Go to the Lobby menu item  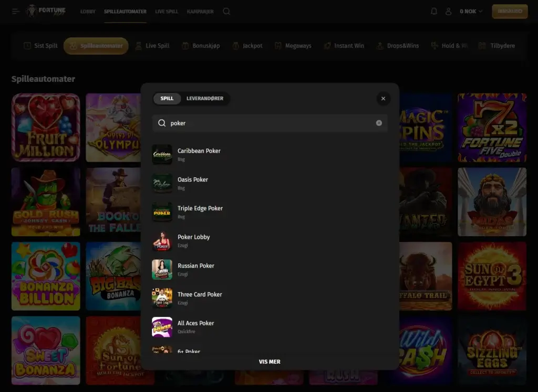pos(88,12)
